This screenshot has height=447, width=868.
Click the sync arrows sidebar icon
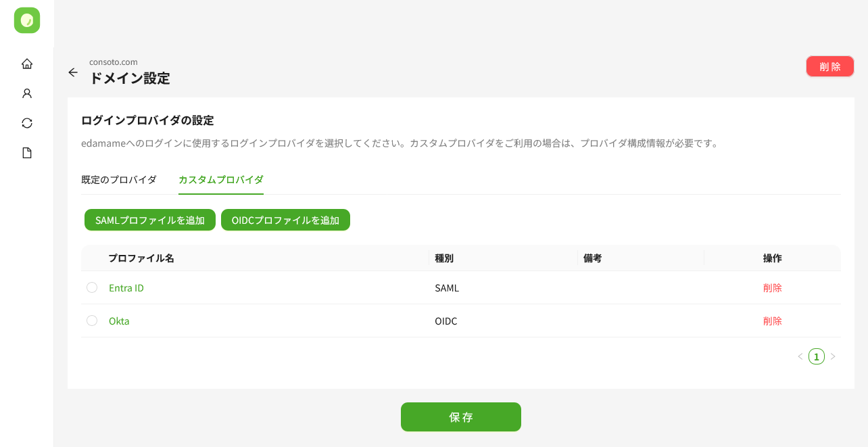tap(27, 123)
